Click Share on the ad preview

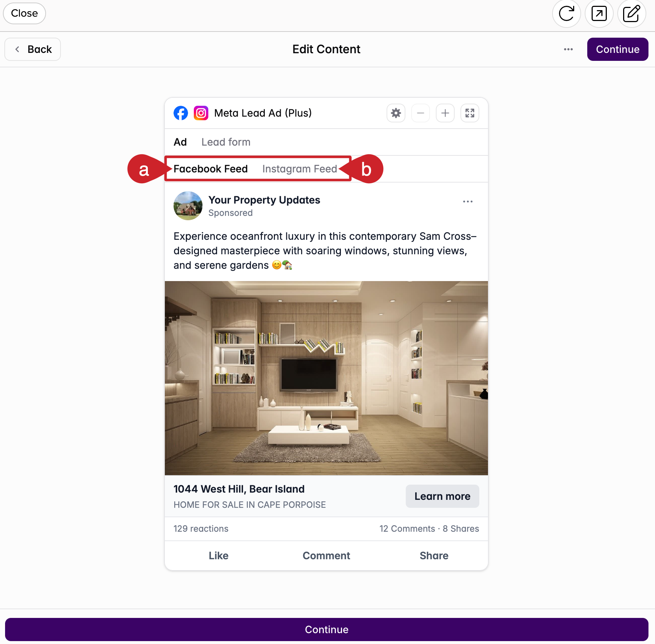click(x=434, y=556)
